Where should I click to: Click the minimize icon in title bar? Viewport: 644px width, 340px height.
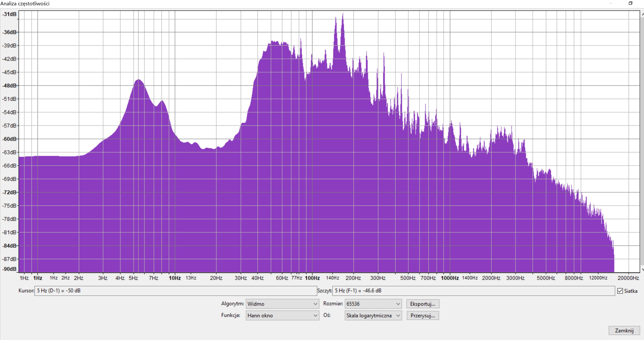click(x=611, y=3)
